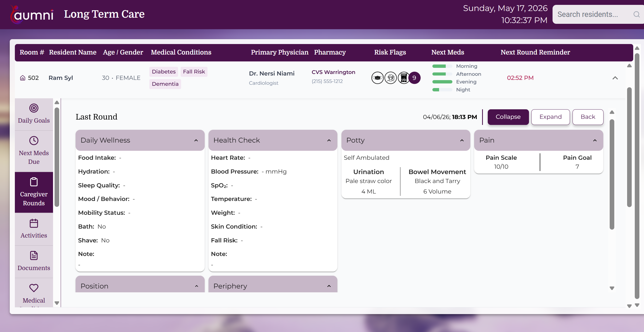Click the Aumni logo
This screenshot has height=332, width=644.
click(32, 15)
